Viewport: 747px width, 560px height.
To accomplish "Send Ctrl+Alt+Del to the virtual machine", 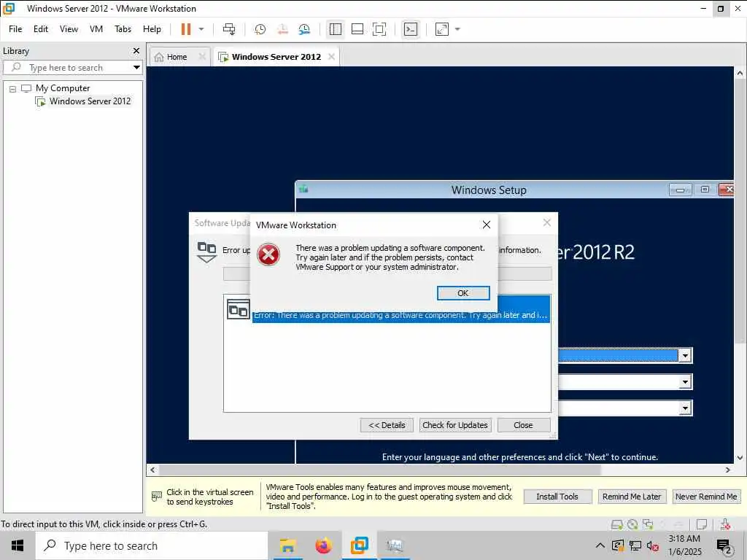I will coord(229,29).
